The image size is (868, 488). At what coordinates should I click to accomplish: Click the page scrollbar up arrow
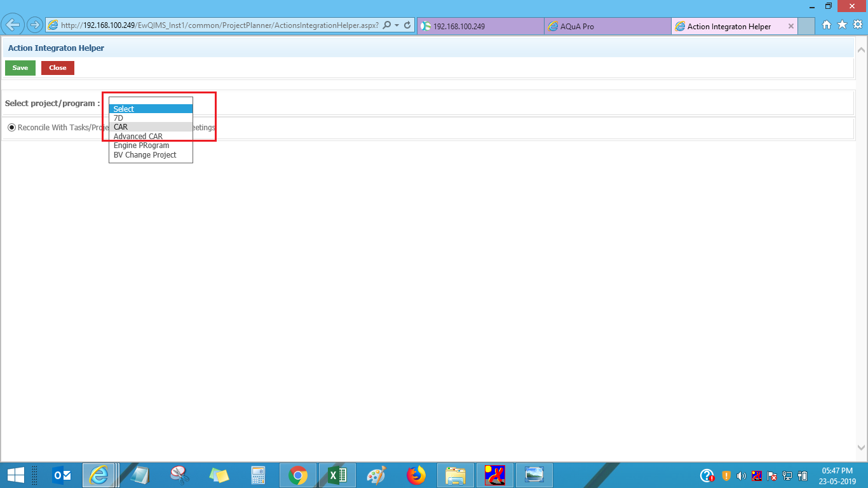point(862,50)
